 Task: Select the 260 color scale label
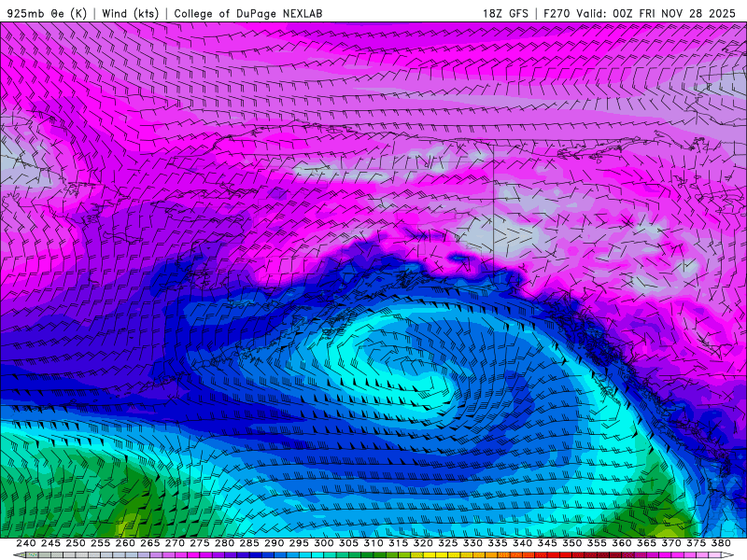pos(125,543)
